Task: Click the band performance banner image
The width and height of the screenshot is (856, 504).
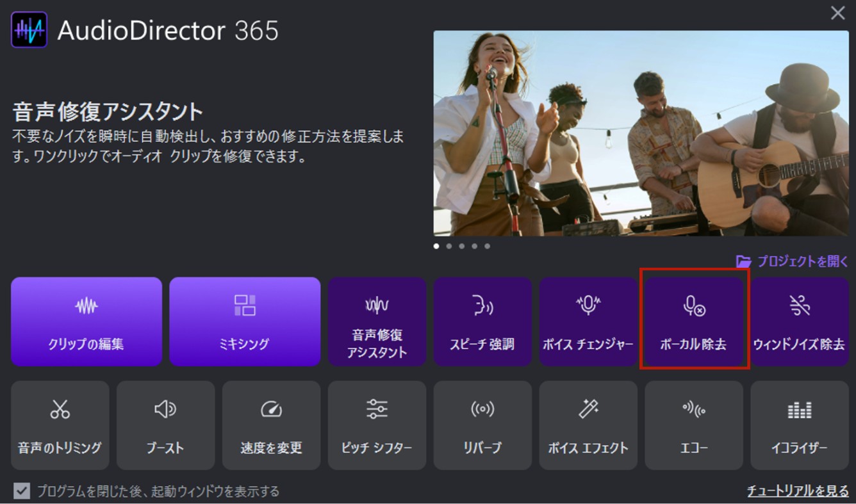Action: [641, 133]
